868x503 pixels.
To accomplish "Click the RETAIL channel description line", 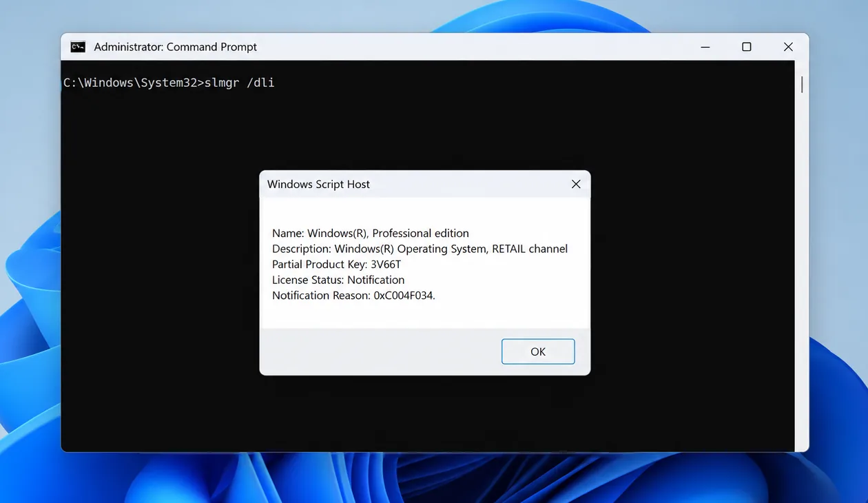I will (x=420, y=249).
